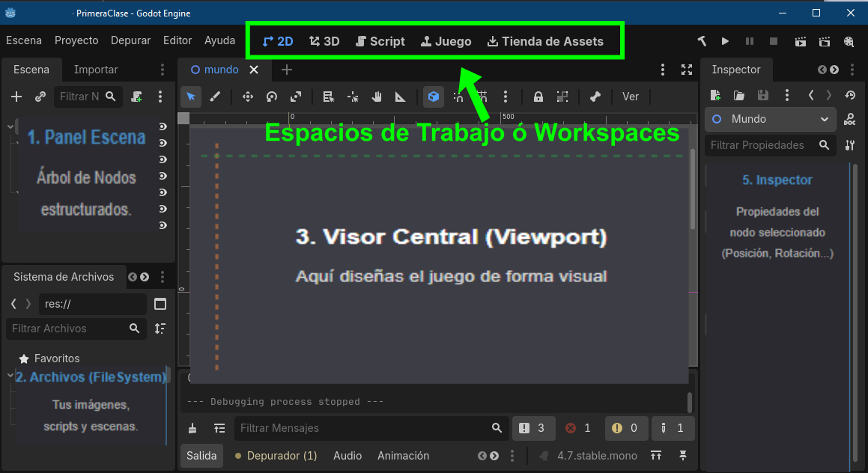Enable Movie Maker mode
This screenshot has height=473, width=868.
tap(849, 41)
